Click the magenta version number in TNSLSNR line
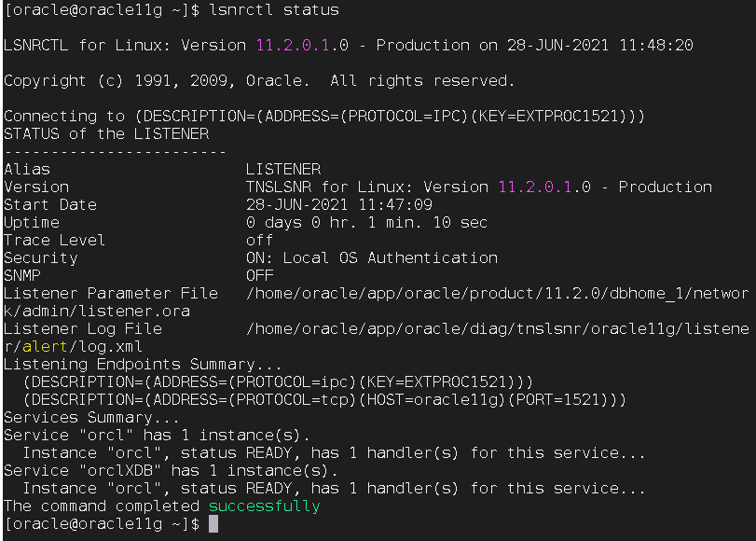Image resolution: width=756 pixels, height=541 pixels. pos(535,187)
